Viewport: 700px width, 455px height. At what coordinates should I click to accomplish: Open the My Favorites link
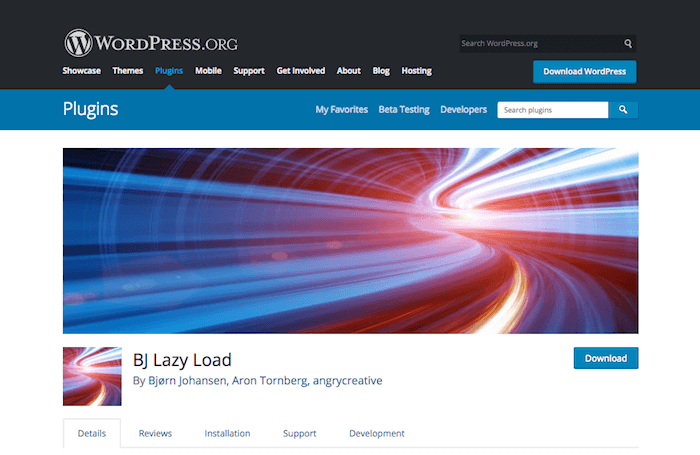(342, 109)
